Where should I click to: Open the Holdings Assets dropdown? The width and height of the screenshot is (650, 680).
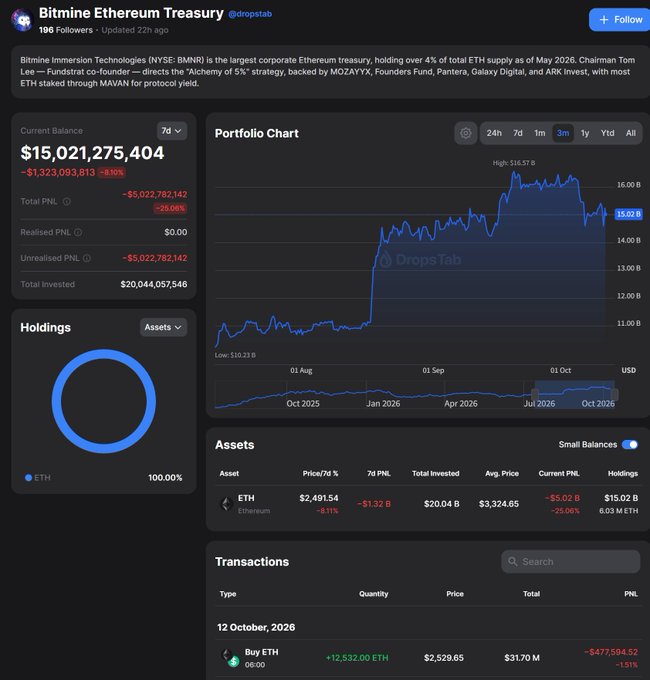tap(163, 327)
